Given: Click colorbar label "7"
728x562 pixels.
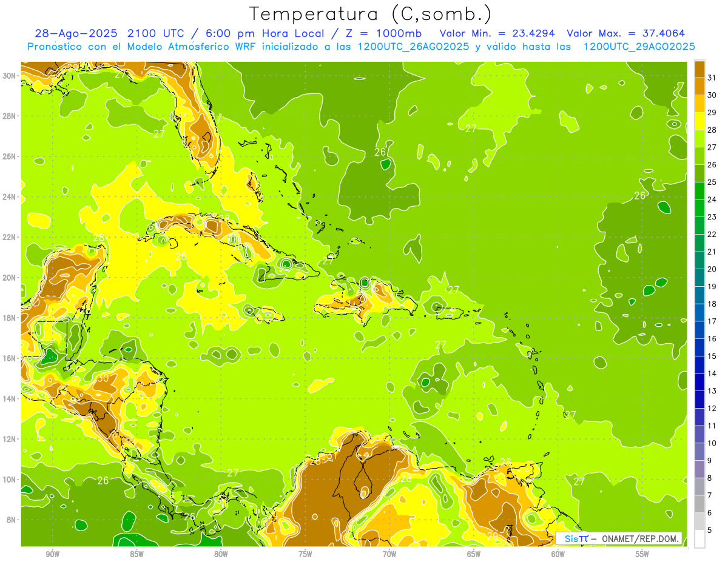Looking at the screenshot, I should 710,495.
